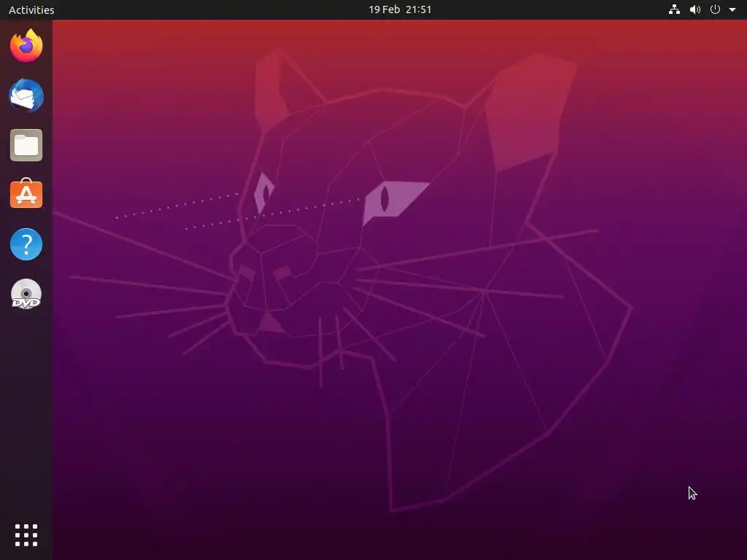Click the network status icon
The image size is (747, 560).
[674, 9]
